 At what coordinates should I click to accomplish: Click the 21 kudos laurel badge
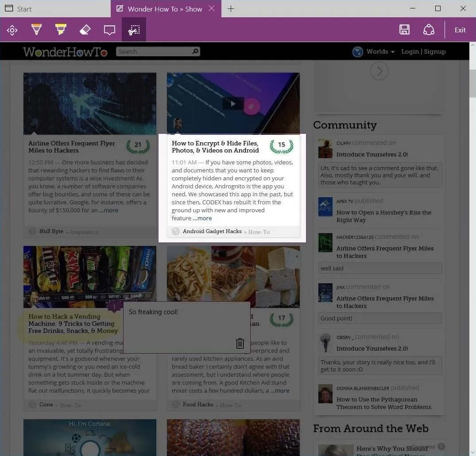click(138, 146)
